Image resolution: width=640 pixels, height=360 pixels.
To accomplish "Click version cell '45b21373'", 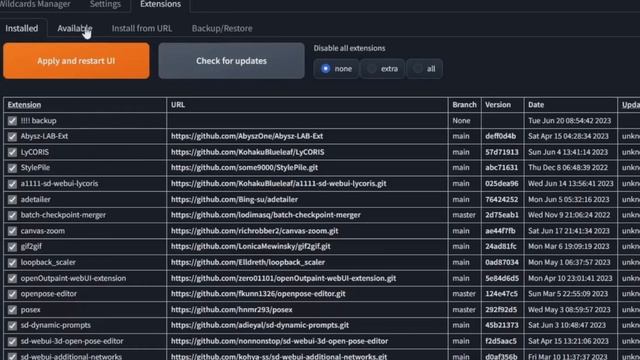I will (x=502, y=325).
